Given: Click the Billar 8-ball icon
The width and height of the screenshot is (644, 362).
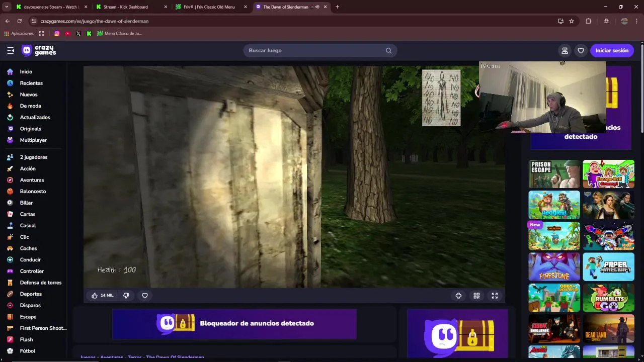Looking at the screenshot, I should click(x=10, y=203).
